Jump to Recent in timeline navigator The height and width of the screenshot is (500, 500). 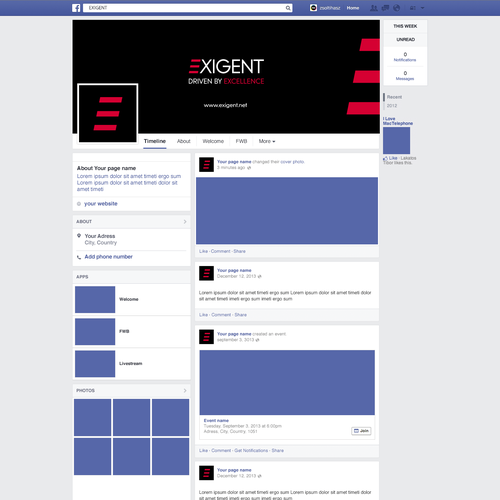click(394, 97)
